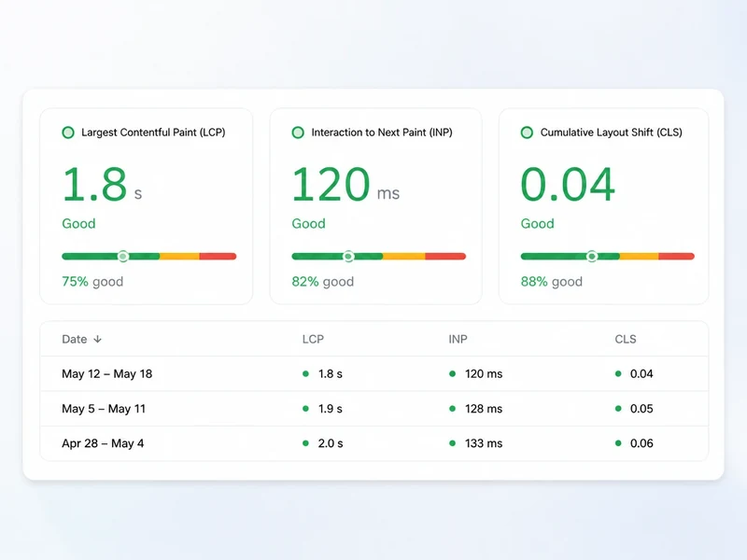The image size is (747, 560).
Task: Click the LCP progress bar marker
Action: 123,256
